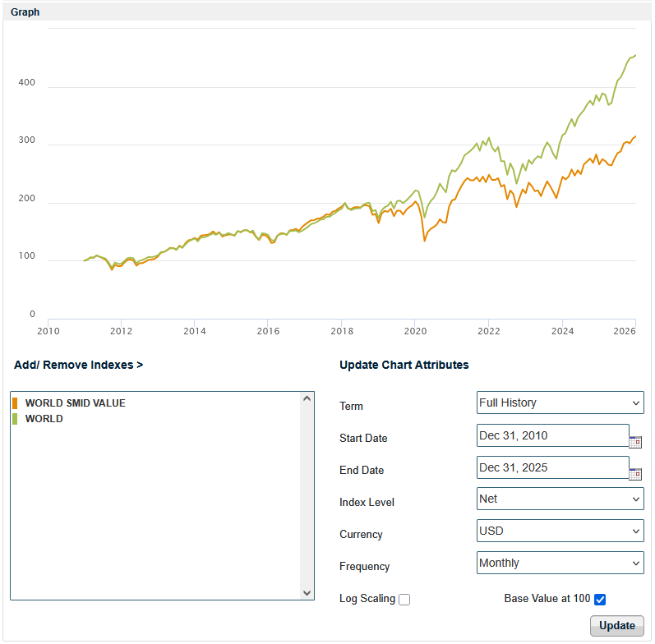Screen dimensions: 655x644
Task: Click the Add/ Remove Indexes link
Action: (78, 365)
